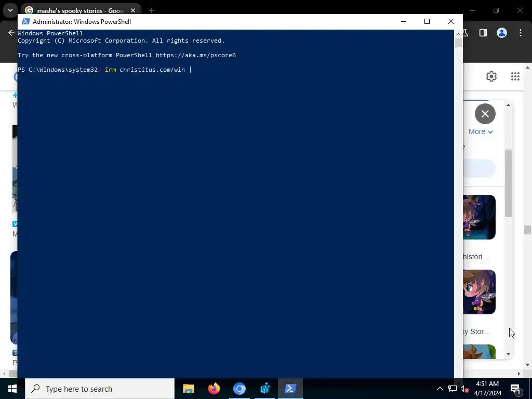Image resolution: width=532 pixels, height=399 pixels.
Task: Open the notification center icon
Action: coord(515,389)
